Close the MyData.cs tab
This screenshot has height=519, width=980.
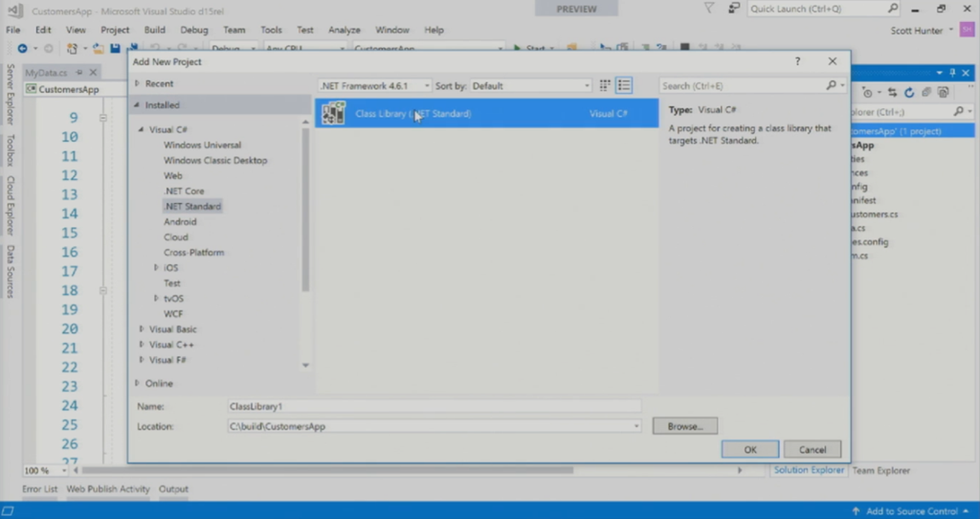(x=93, y=73)
